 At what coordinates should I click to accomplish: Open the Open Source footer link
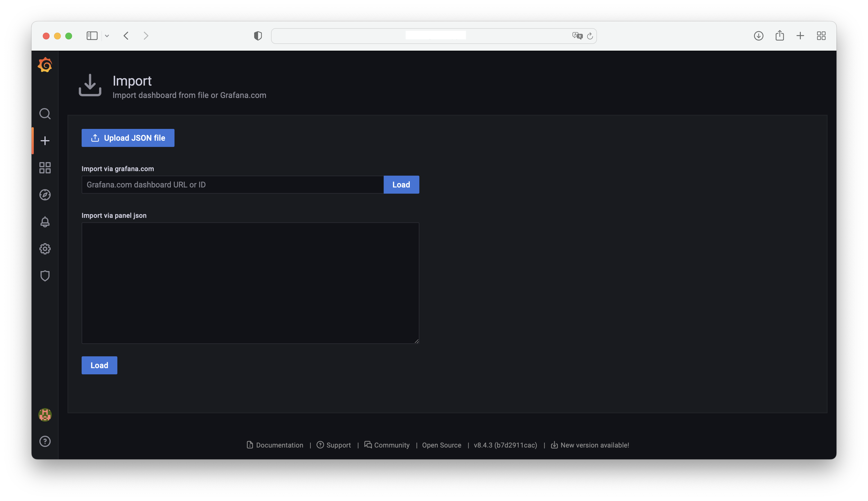441,445
